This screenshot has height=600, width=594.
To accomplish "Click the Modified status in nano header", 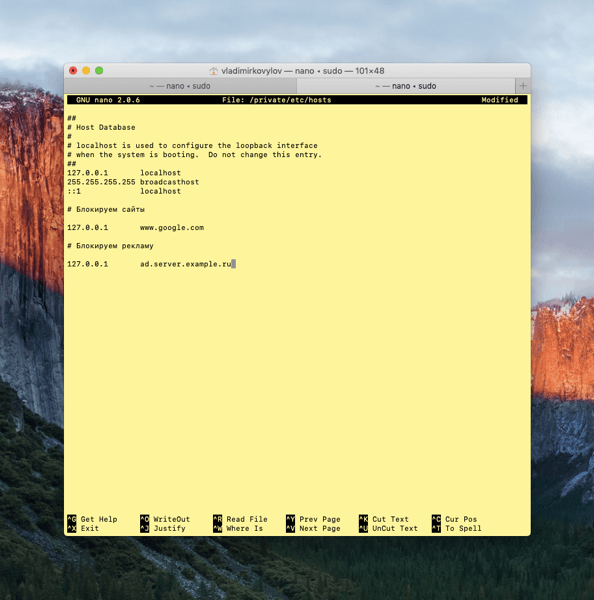I will [499, 100].
